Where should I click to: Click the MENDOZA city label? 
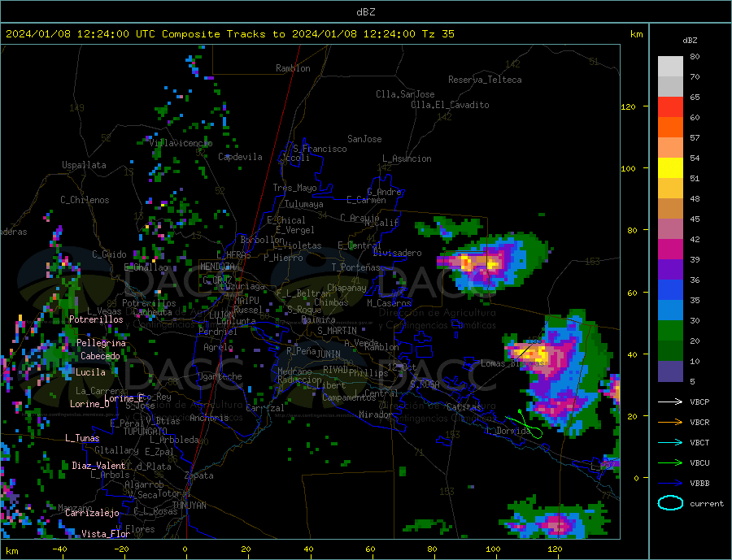click(219, 267)
